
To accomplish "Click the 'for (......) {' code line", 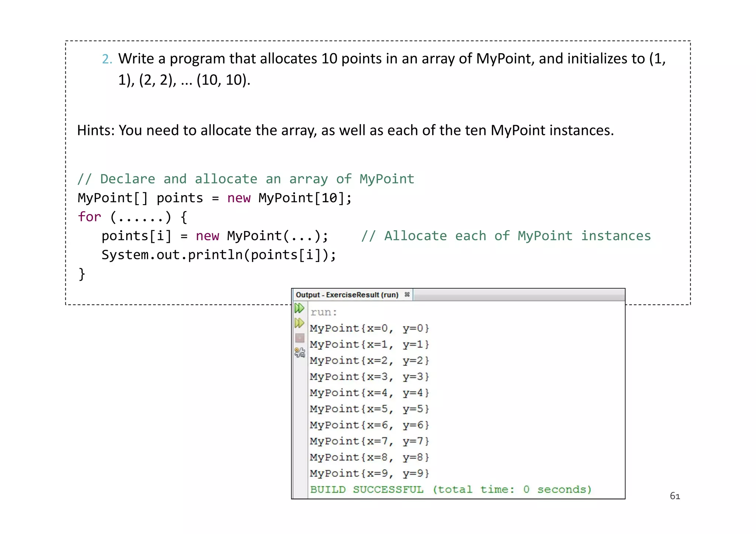I will tap(133, 217).
